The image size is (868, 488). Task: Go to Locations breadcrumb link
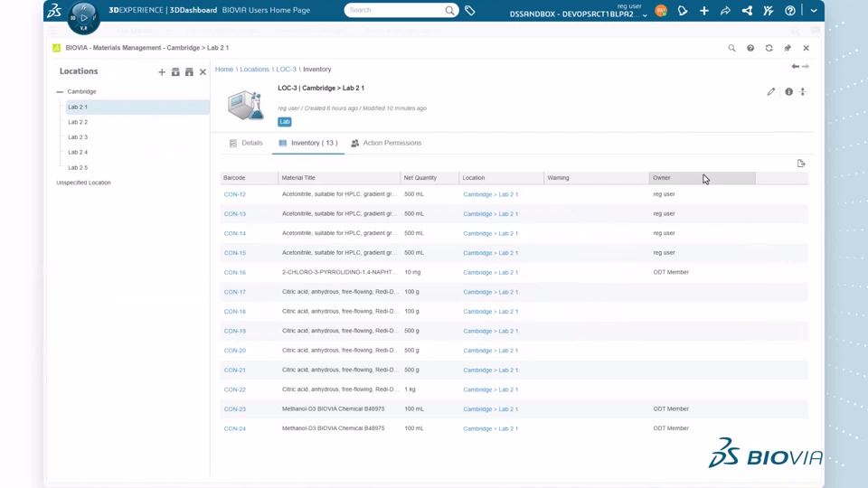(x=255, y=70)
